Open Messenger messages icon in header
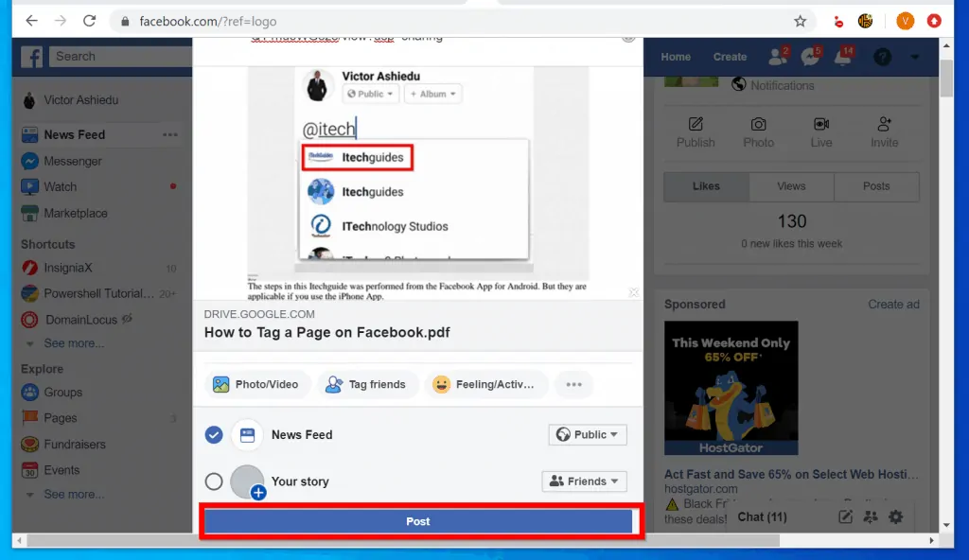 tap(810, 56)
